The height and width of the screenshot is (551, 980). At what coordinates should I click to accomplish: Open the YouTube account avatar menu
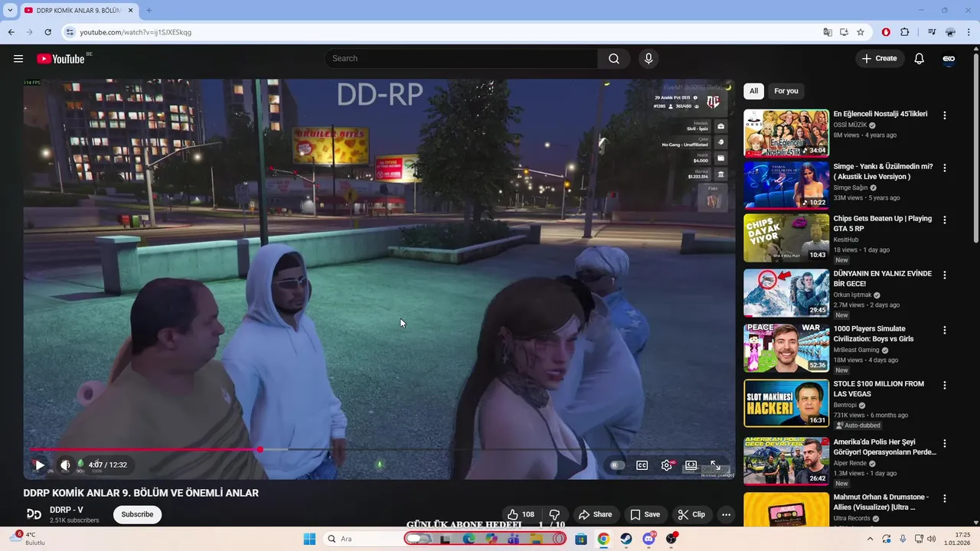click(x=949, y=59)
